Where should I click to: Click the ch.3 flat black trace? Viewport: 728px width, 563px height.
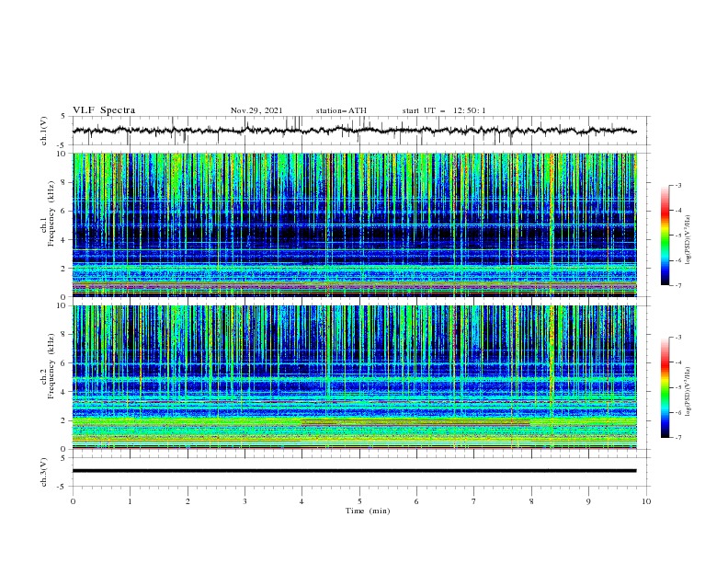point(355,471)
